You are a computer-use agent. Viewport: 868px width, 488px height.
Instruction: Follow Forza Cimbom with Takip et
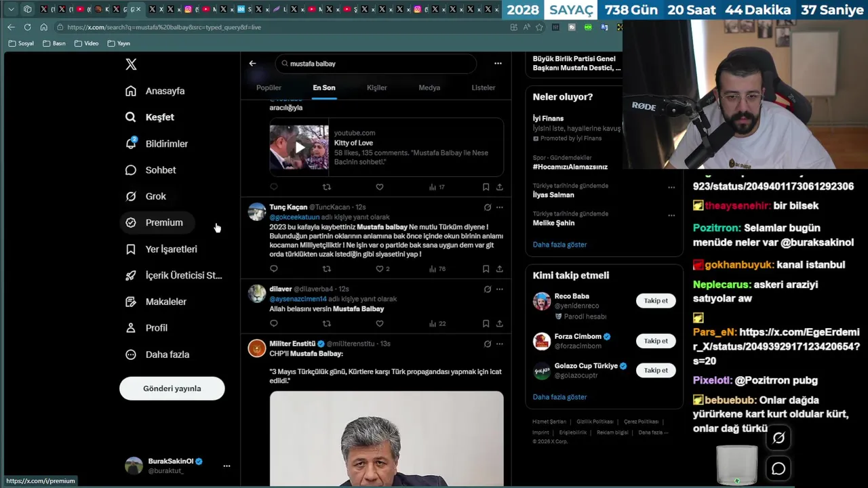[656, 341]
